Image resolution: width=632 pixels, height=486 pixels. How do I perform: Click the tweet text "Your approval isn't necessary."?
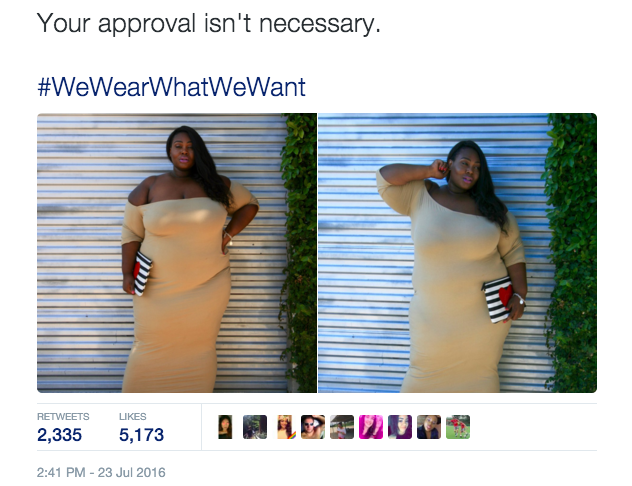pyautogui.click(x=208, y=23)
